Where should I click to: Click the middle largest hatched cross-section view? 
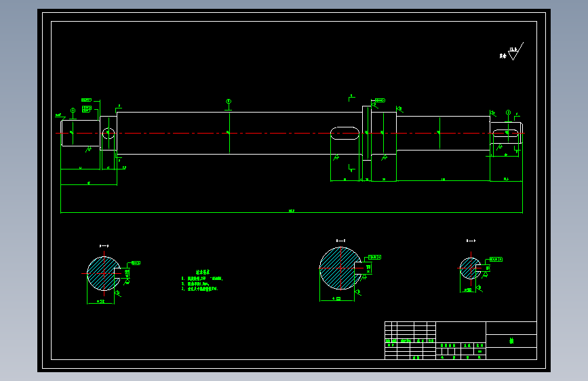pyautogui.click(x=340, y=268)
